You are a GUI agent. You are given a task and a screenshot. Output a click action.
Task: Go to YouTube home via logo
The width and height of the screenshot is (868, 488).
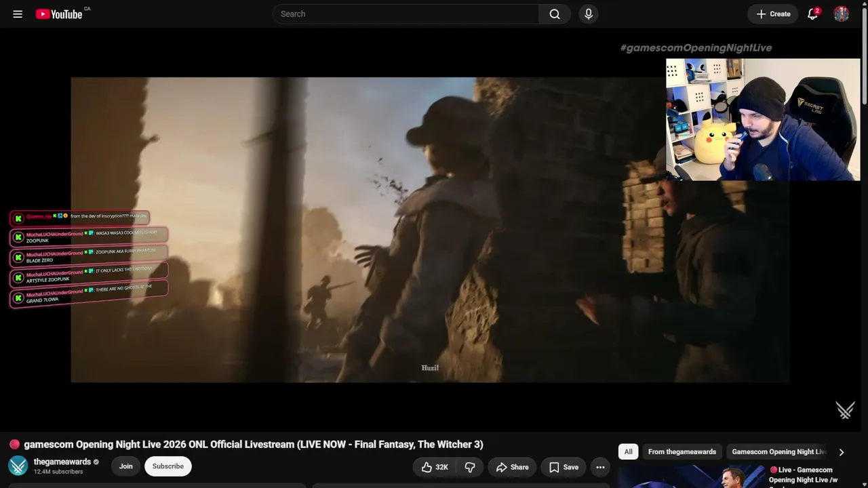click(x=59, y=14)
